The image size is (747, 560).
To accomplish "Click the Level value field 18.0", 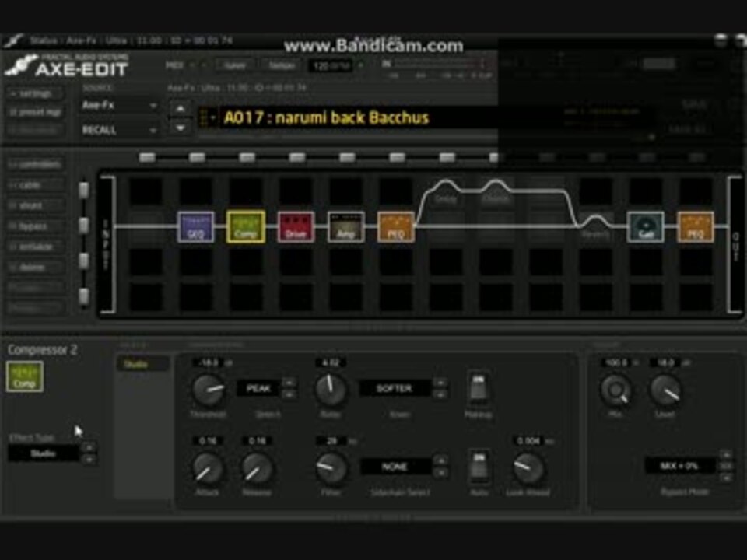I will pyautogui.click(x=665, y=363).
